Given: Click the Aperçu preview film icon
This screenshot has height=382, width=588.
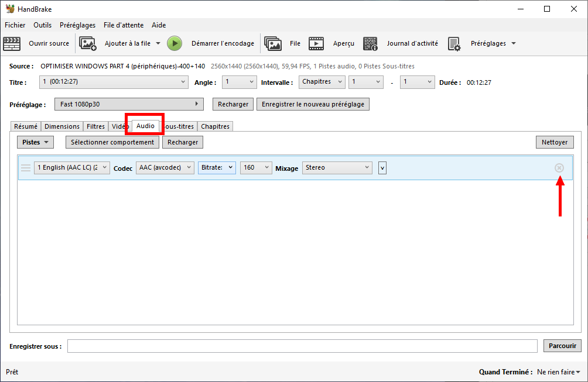Looking at the screenshot, I should [x=316, y=43].
